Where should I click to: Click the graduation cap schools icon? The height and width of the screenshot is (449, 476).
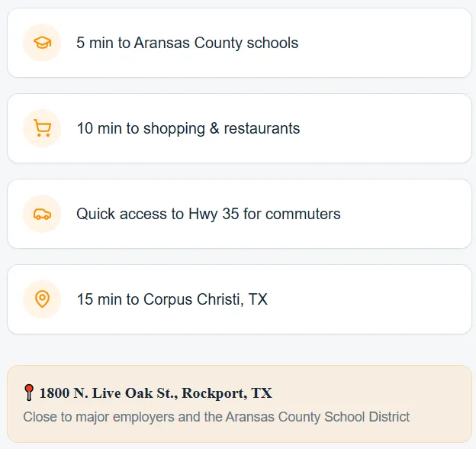(x=42, y=43)
